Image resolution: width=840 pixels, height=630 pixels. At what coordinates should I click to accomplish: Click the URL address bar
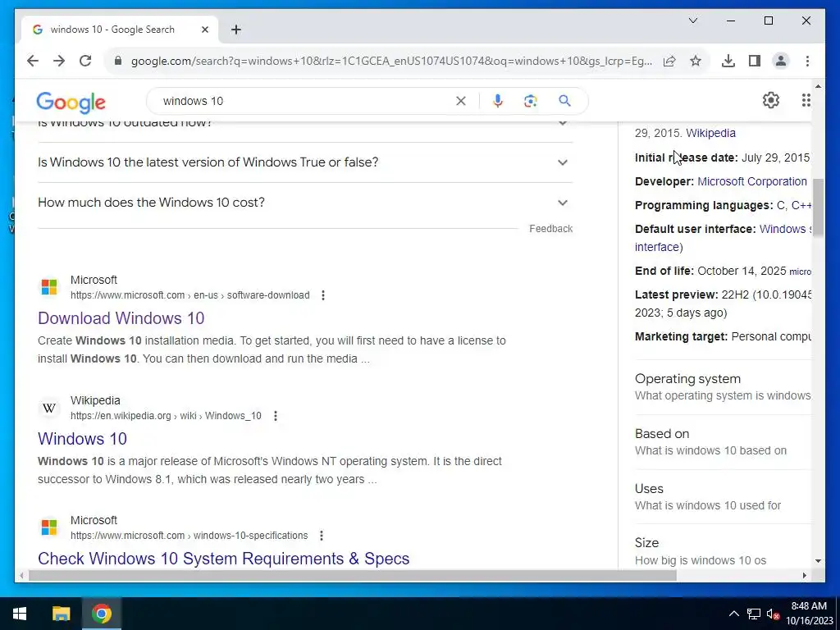coord(391,61)
